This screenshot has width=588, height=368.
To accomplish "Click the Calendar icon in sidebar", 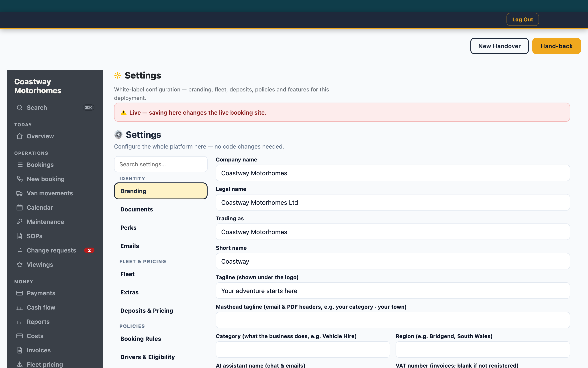I will coord(20,208).
